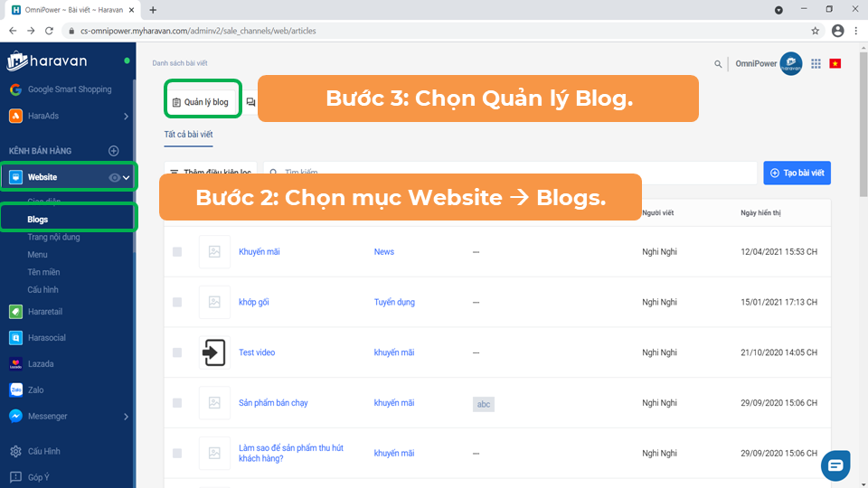The height and width of the screenshot is (488, 868).
Task: Open the Lazada channel icon
Action: [15, 363]
